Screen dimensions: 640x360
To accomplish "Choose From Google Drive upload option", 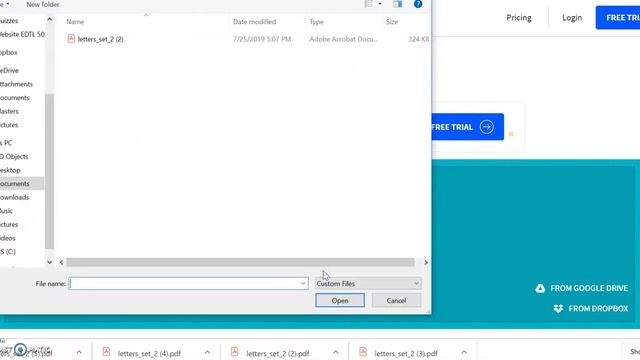I will tap(581, 288).
